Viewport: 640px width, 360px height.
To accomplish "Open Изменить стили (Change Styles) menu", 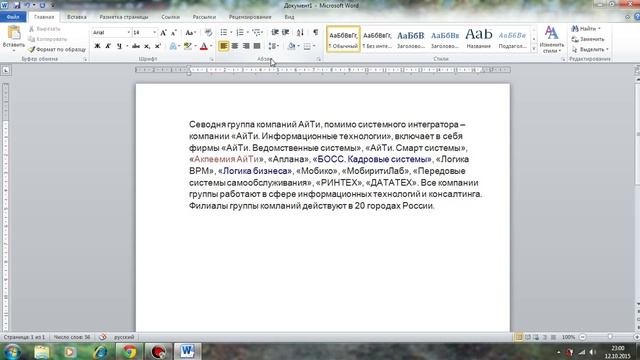I will point(551,40).
